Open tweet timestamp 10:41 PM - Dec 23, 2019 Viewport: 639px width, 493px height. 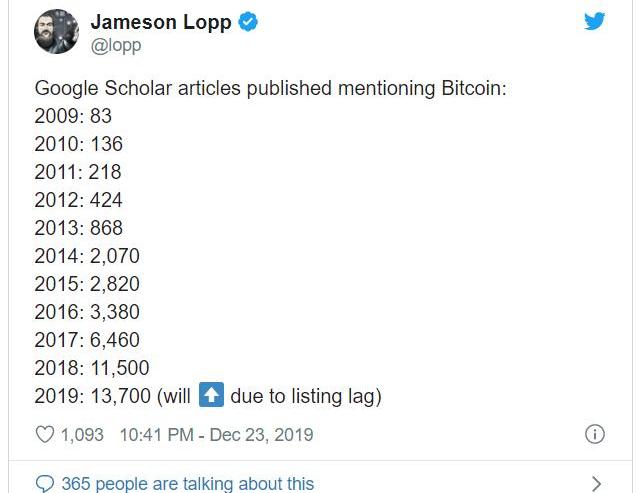[x=216, y=435]
